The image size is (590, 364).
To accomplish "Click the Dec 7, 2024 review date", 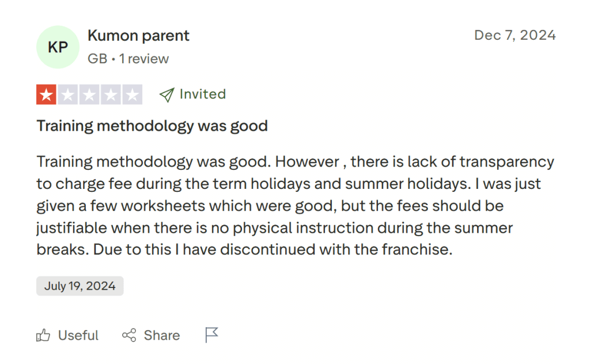I will click(x=515, y=35).
